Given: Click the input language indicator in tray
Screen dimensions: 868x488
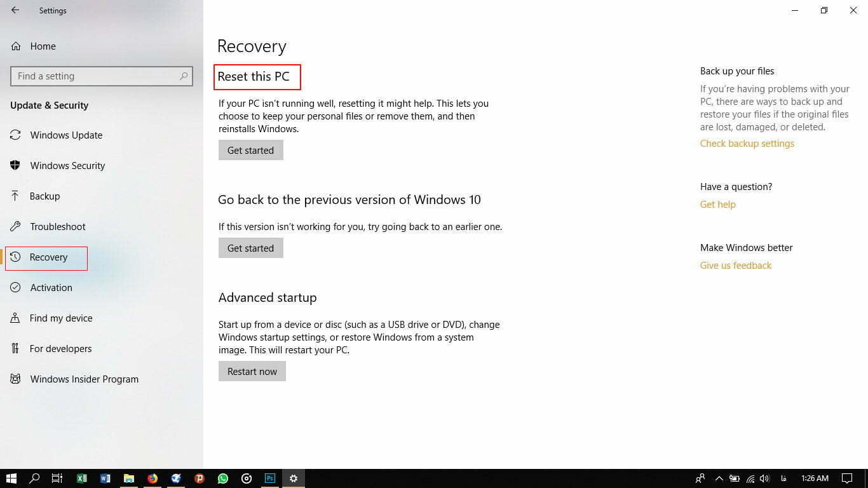Looking at the screenshot, I should [x=784, y=478].
